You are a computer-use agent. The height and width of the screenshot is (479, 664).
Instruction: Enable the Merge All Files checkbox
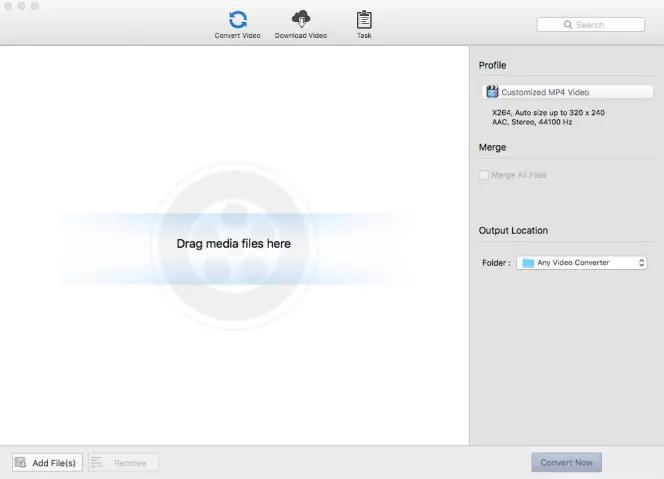point(484,175)
